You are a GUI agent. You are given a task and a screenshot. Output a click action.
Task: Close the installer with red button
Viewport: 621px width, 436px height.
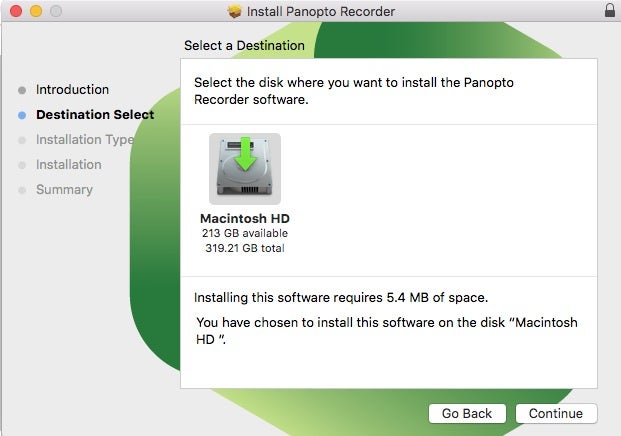point(16,11)
